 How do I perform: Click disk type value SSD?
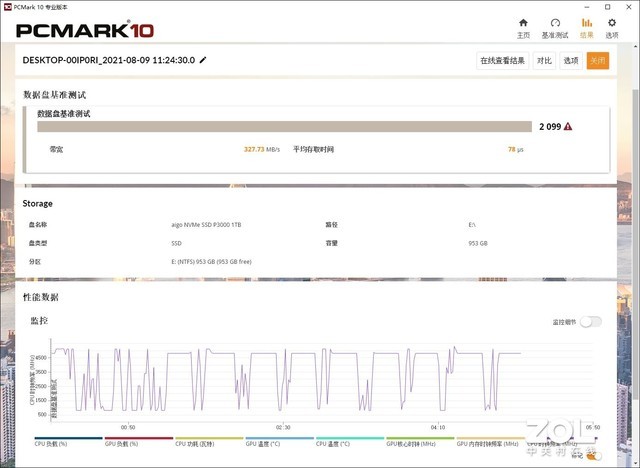(x=176, y=243)
